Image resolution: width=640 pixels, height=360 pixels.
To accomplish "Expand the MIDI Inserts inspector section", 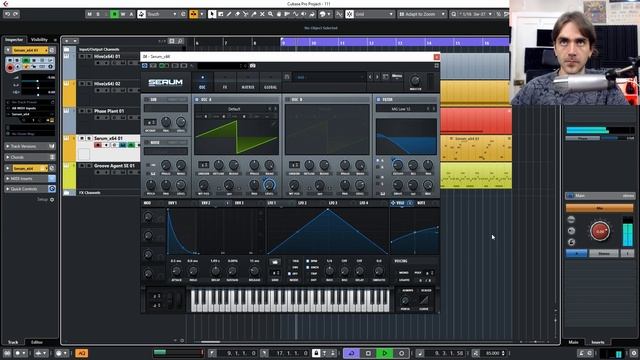I will [29, 178].
